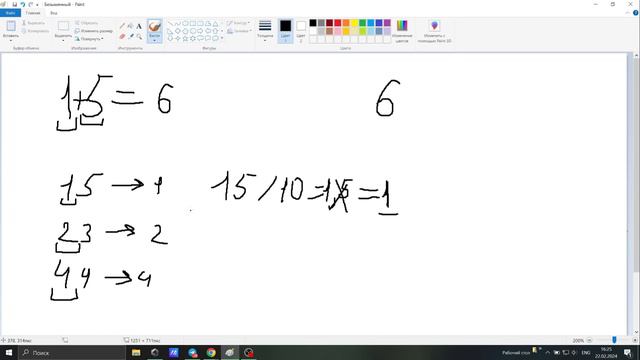Click the Select (Выделить) rectangle icon
640x360 pixels.
coord(63,26)
